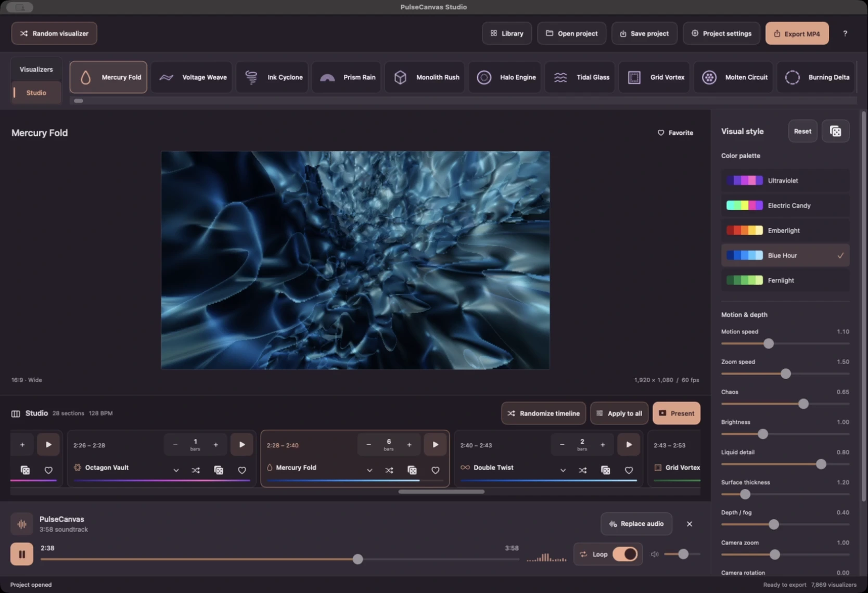Select the Electric Candy palette
The width and height of the screenshot is (868, 593).
(785, 205)
